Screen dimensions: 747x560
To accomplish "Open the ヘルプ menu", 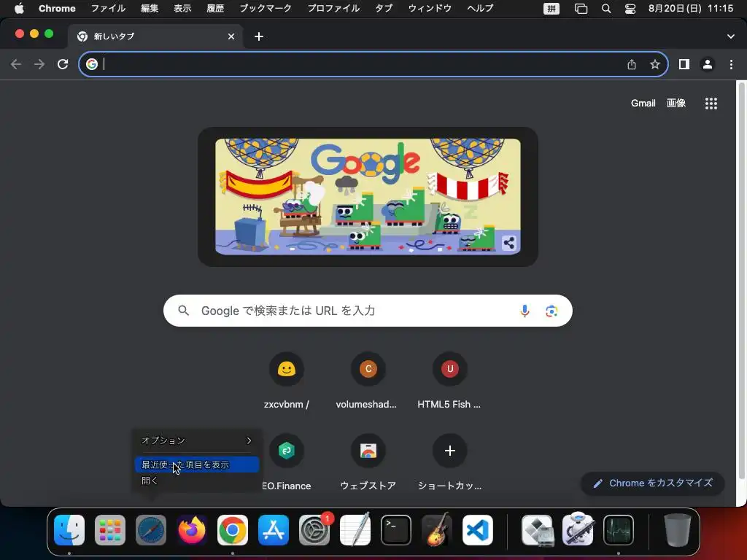I will (x=480, y=9).
